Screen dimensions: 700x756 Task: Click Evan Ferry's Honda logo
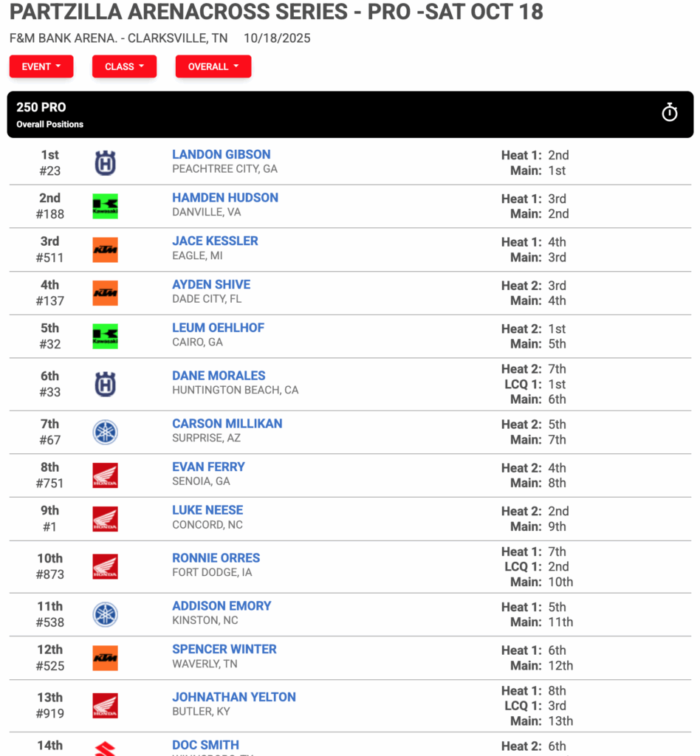pos(105,475)
